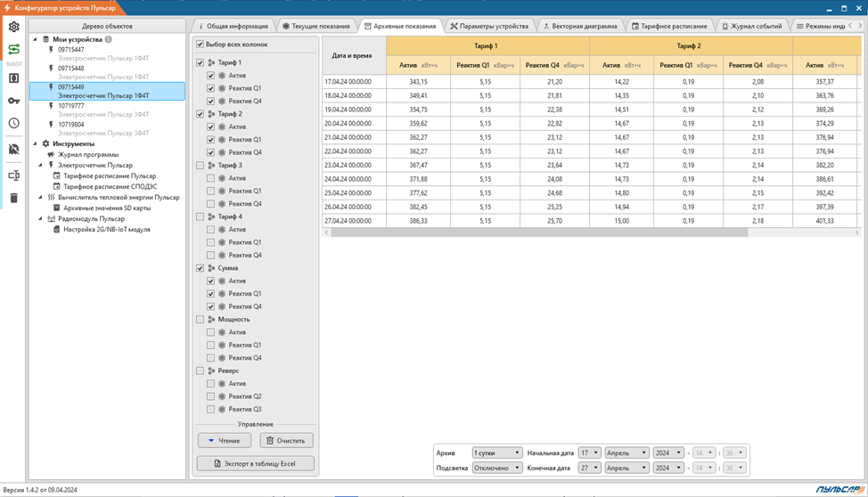Click the database icon beside Мои устройства
Screen dimensions: 868x497
tap(46, 40)
